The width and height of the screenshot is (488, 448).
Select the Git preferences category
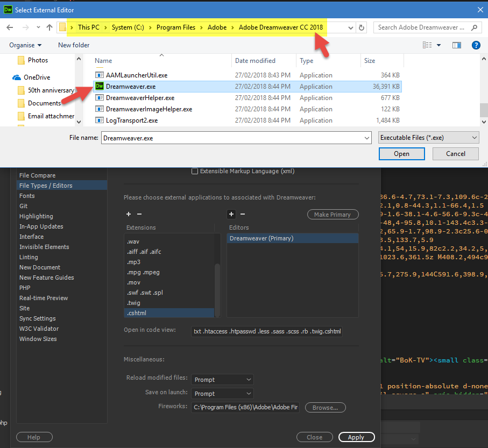23,205
